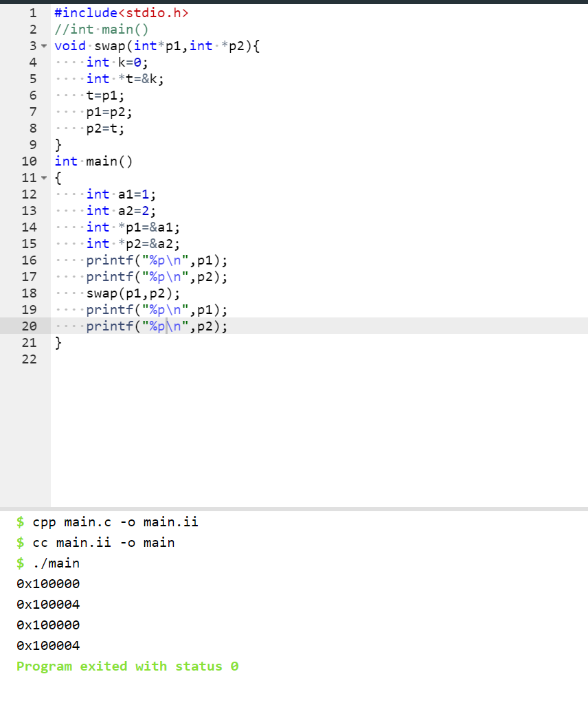Click the commented //int main() line
Viewport: 588px width, 707px height.
click(102, 30)
